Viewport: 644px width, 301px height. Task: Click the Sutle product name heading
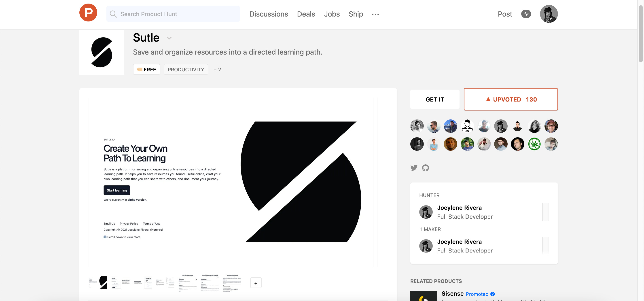click(146, 38)
